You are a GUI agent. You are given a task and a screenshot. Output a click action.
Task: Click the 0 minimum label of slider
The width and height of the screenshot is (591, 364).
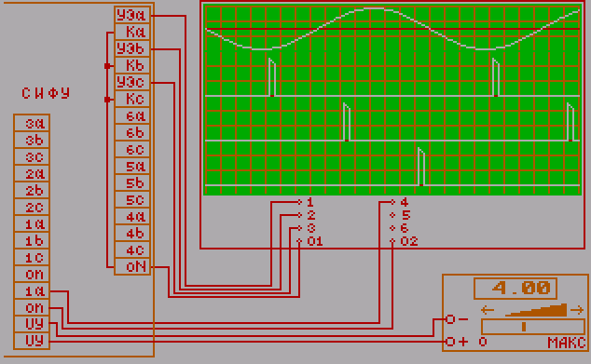click(x=483, y=342)
